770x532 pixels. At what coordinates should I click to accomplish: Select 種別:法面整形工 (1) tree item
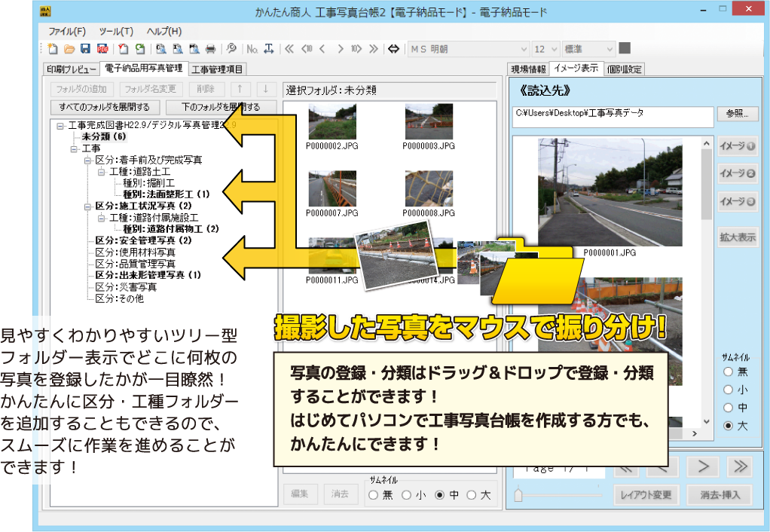[166, 194]
